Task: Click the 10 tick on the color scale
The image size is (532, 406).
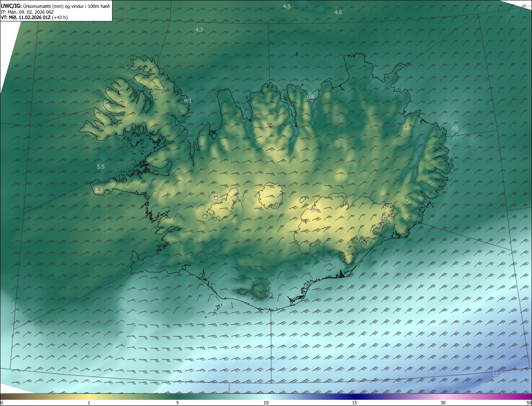Action: (266, 403)
